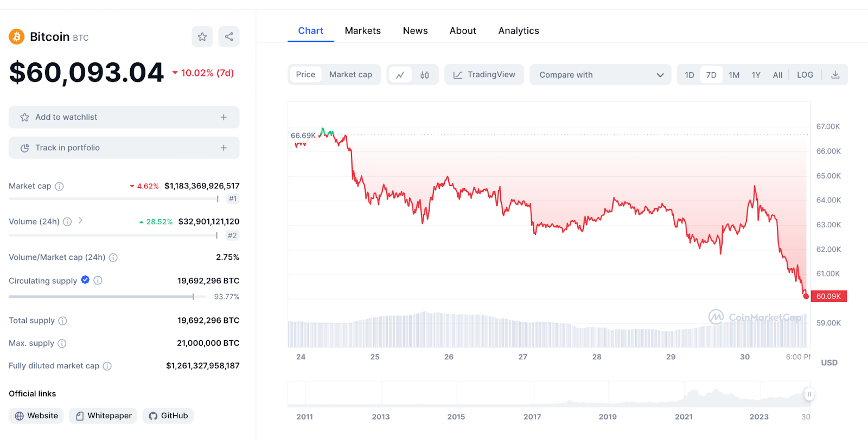
Task: Click the 60.09K current price label
Action: [828, 296]
